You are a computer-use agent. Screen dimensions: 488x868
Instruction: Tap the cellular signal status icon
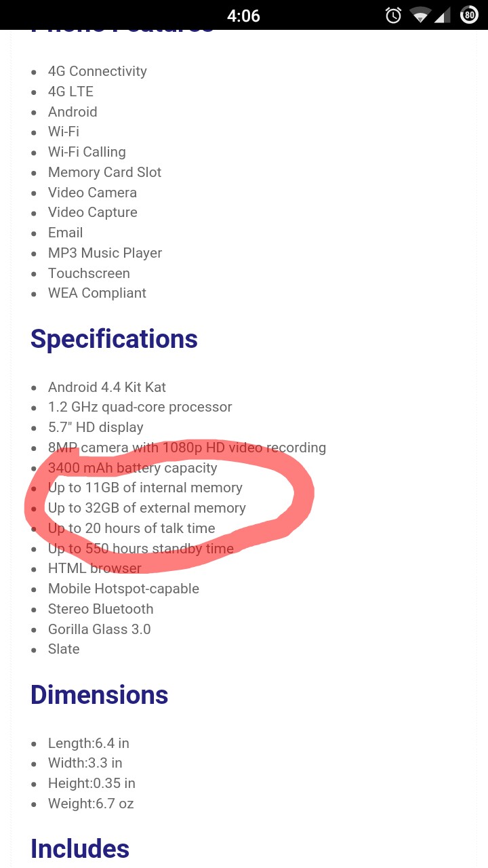click(x=443, y=15)
